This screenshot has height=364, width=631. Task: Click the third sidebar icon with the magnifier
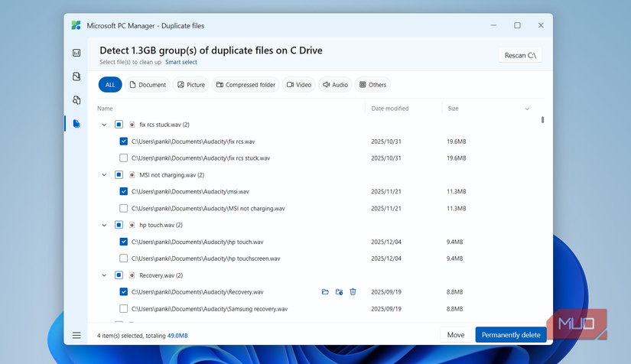tap(76, 100)
